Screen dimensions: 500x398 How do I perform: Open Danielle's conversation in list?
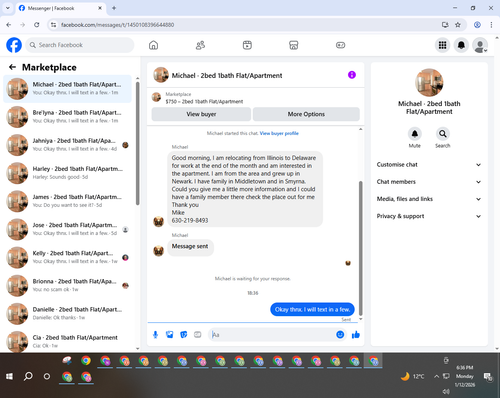pos(68,314)
